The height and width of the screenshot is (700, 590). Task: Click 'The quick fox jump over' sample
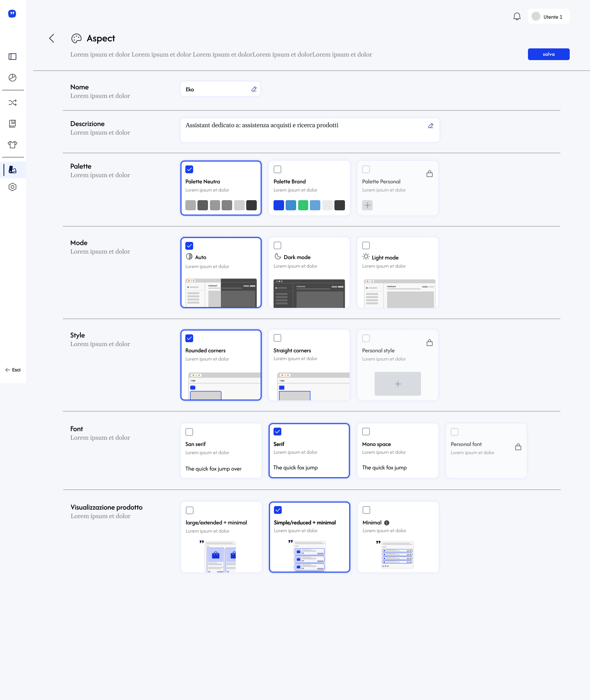tap(213, 469)
